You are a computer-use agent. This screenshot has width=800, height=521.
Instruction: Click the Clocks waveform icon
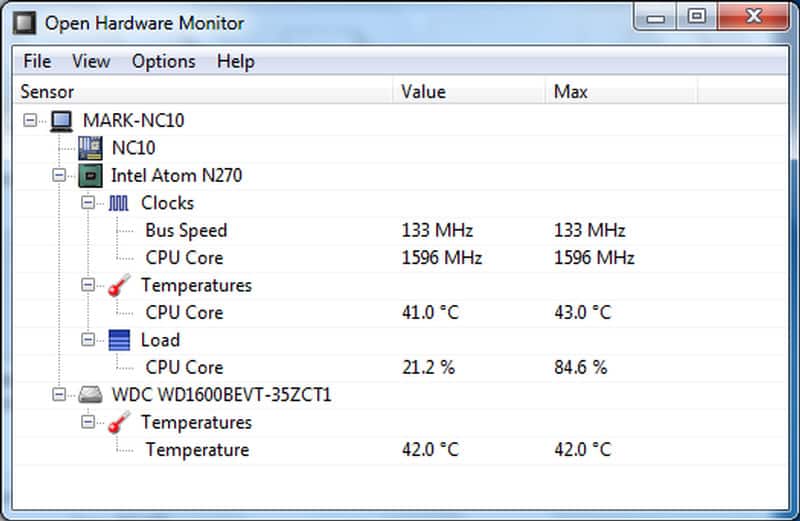119,203
